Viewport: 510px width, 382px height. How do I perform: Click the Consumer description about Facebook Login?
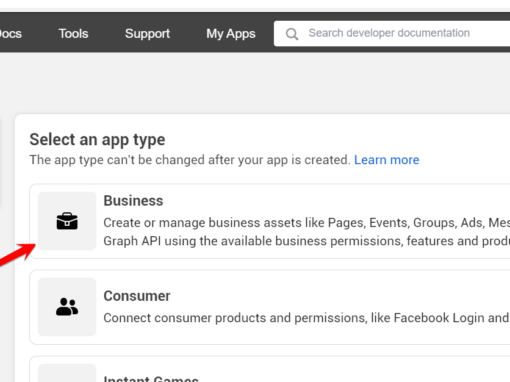coord(307,318)
